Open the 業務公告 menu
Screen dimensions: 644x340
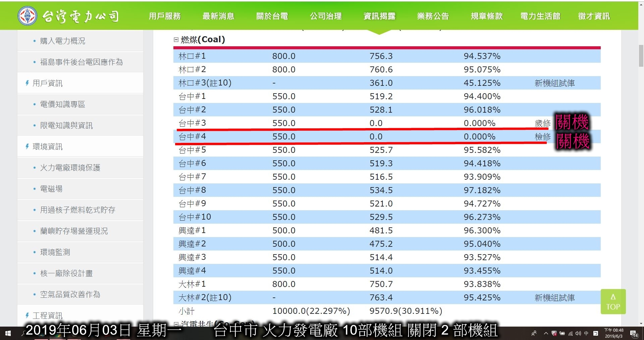pos(433,16)
